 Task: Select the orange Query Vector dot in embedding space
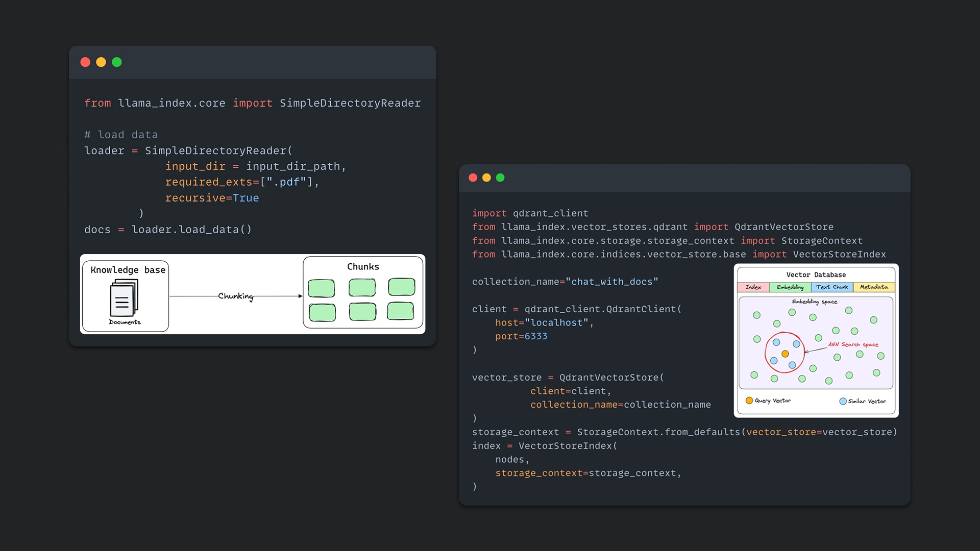point(786,353)
